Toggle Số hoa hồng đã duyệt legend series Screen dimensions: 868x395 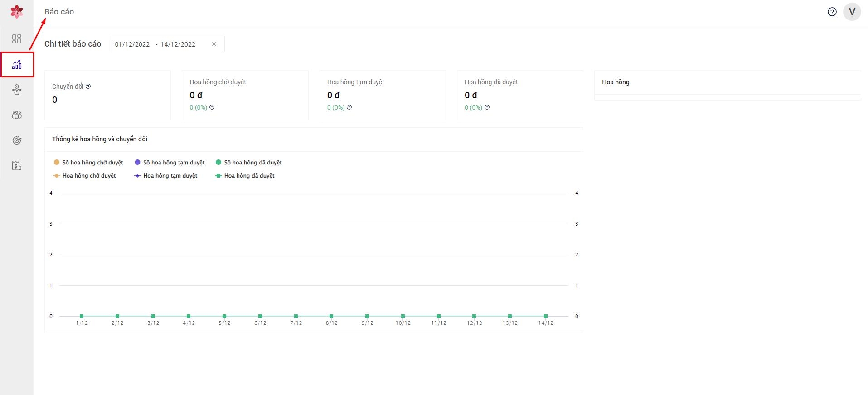click(249, 163)
